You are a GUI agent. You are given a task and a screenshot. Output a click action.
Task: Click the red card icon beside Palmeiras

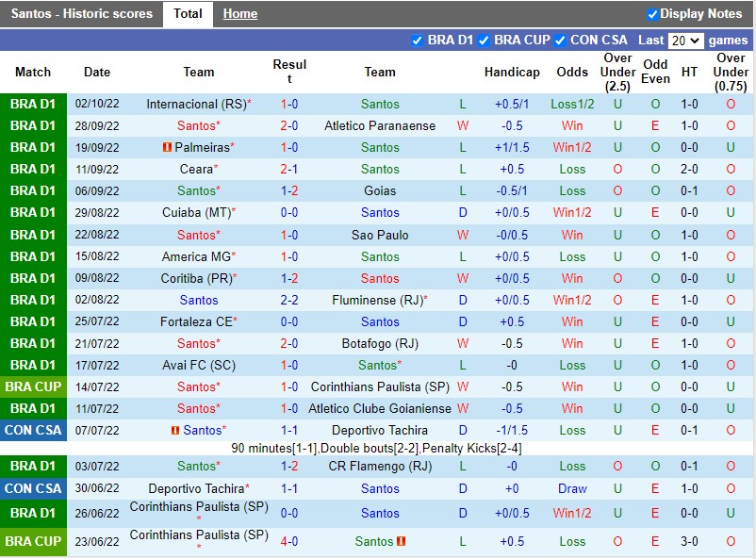pyautogui.click(x=166, y=148)
